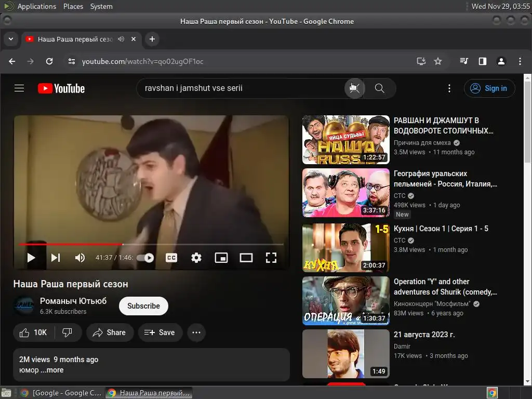The image size is (532, 399).
Task: Go forward in Chrome history
Action: pos(31,61)
